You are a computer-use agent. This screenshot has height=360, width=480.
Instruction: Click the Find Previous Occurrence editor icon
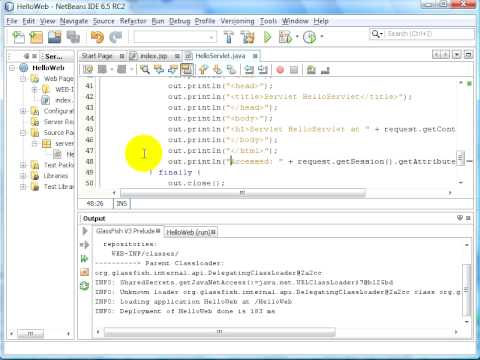[159, 69]
